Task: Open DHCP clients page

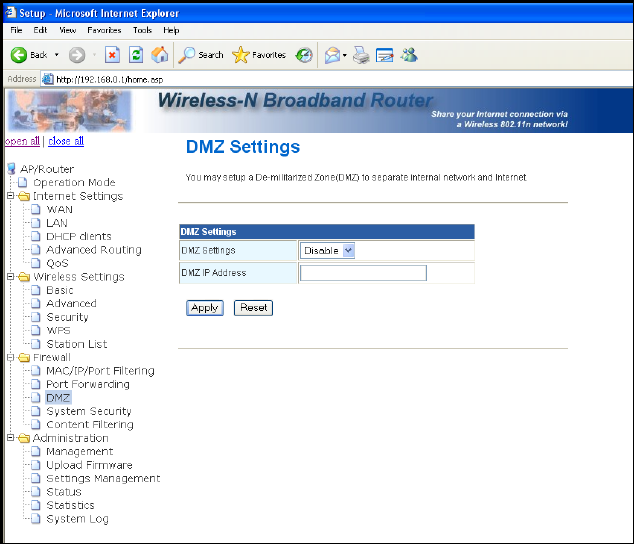Action: (x=78, y=236)
